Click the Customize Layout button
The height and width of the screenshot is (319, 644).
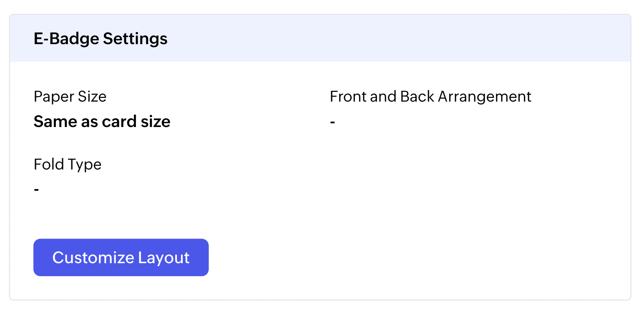tap(121, 257)
